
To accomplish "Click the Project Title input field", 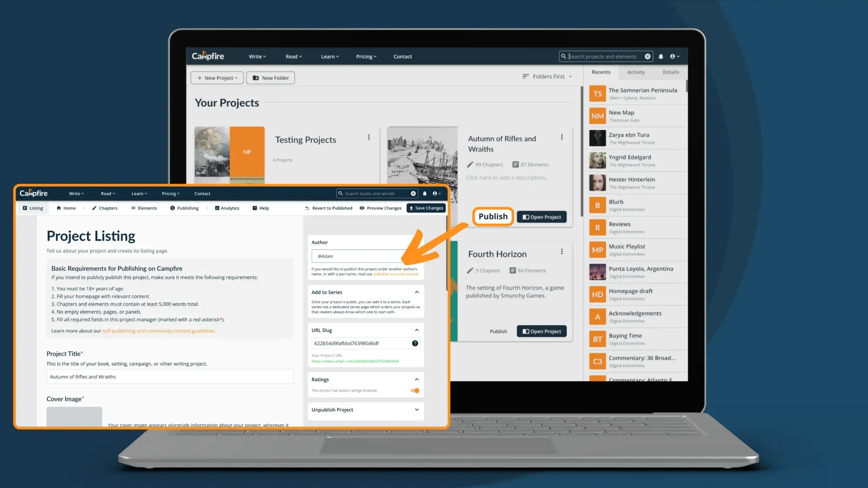I will pos(170,377).
